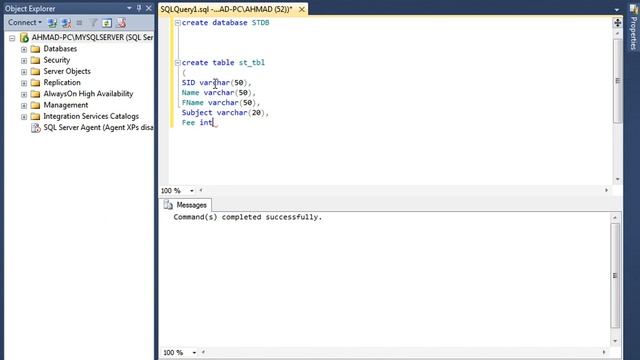This screenshot has height=360, width=640.
Task: Click the Connect Object Explorer icon
Action: [52, 23]
